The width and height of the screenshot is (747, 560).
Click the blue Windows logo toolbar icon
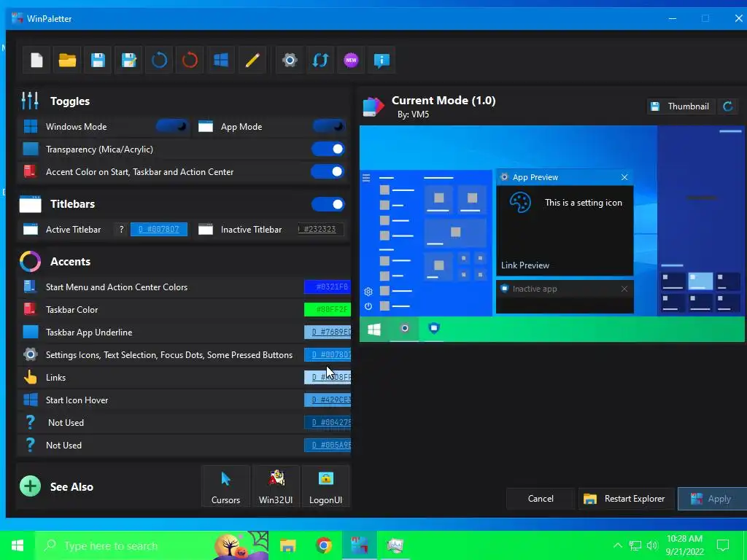[220, 60]
